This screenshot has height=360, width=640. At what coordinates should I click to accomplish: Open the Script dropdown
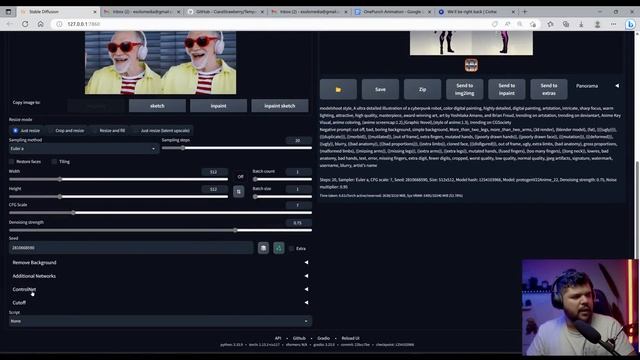(x=160, y=321)
